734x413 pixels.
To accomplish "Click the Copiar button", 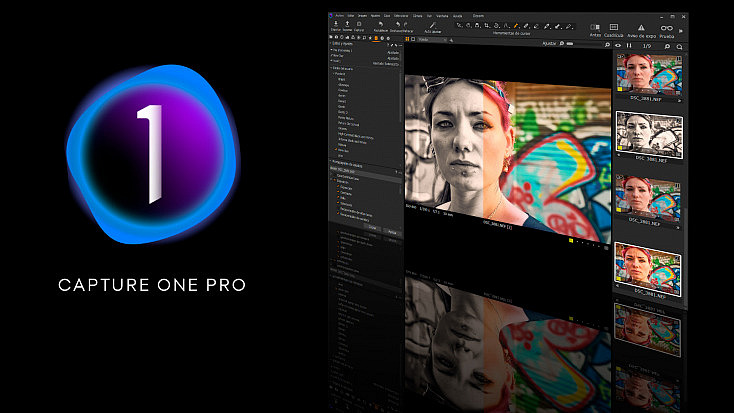I will pyautogui.click(x=373, y=227).
